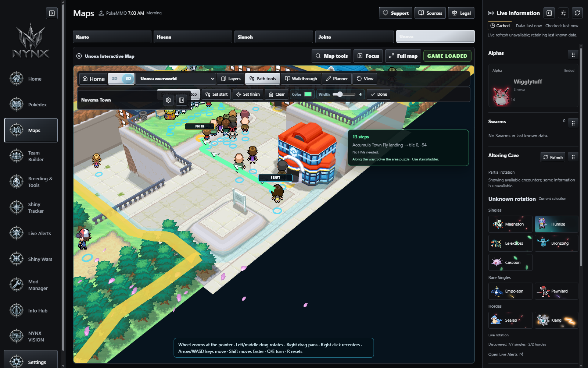Toggle Path tools off
Viewport: 588px width, 368px height.
(x=263, y=79)
